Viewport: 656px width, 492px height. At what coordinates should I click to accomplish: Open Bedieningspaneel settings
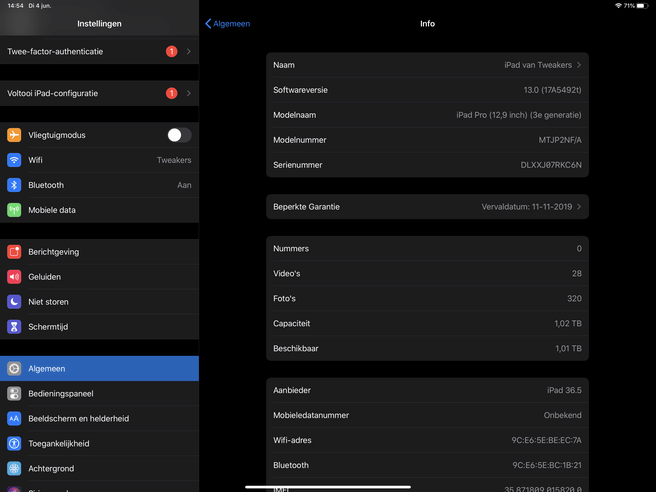coord(99,394)
